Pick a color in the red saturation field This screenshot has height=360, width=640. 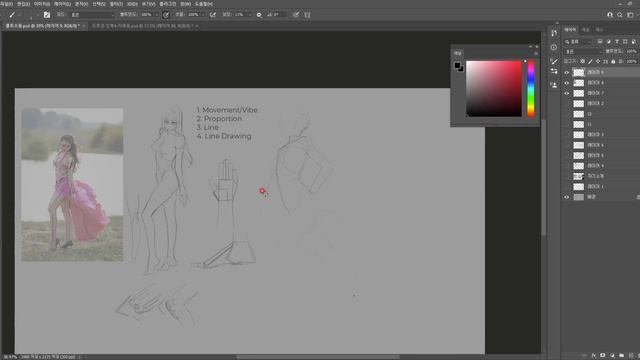(494, 89)
